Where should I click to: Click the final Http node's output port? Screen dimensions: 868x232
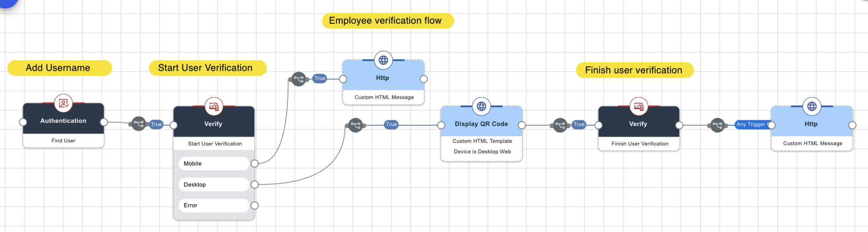853,125
